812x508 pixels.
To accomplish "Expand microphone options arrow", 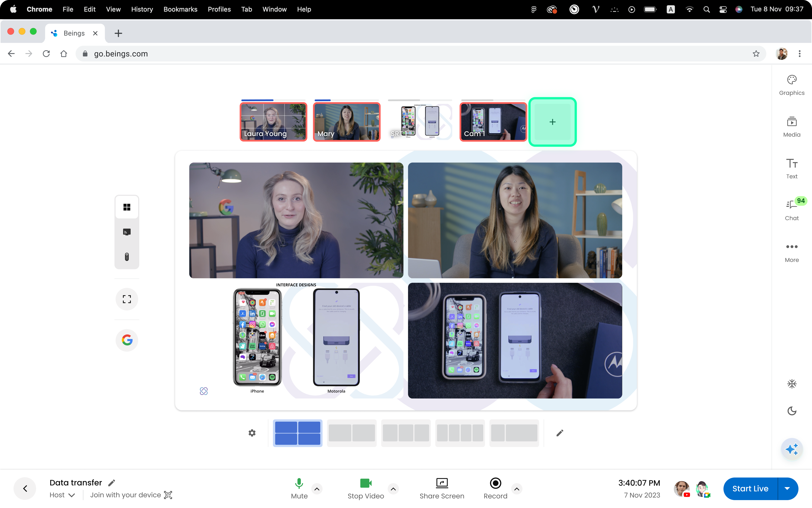I will [317, 489].
